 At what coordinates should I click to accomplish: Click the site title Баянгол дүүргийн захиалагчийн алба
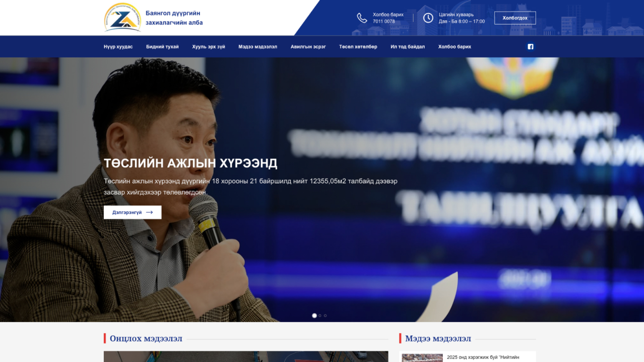click(x=174, y=18)
